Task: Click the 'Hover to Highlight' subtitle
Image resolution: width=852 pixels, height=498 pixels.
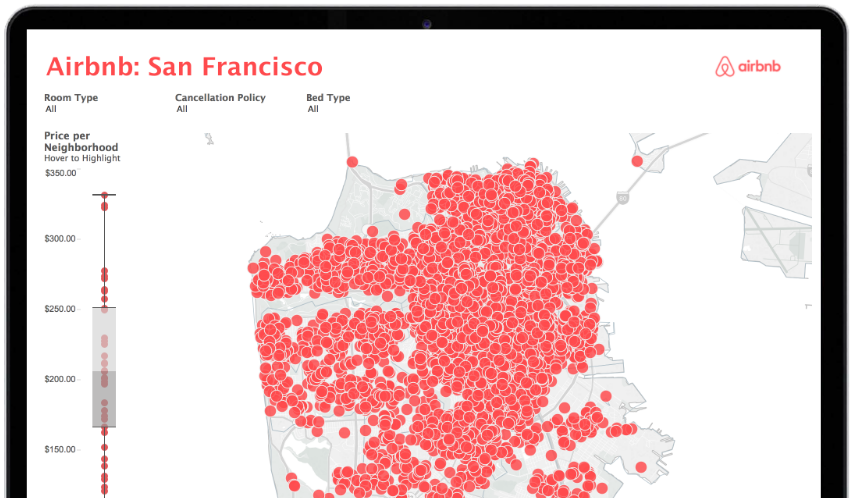Action: (82, 158)
